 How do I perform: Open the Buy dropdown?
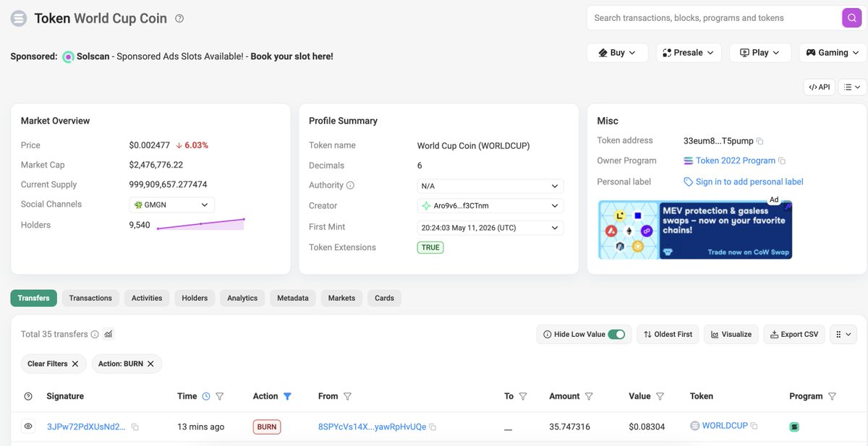pyautogui.click(x=617, y=53)
